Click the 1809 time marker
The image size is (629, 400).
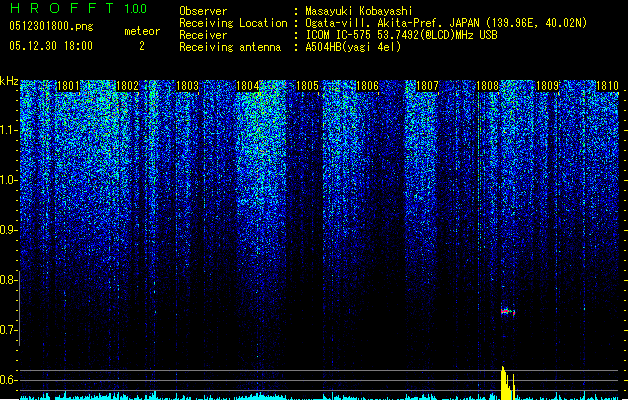548,86
